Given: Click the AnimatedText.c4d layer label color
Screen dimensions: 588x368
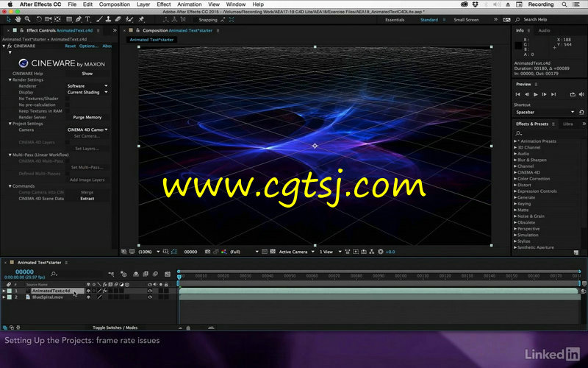Looking at the screenshot, I should tap(10, 291).
